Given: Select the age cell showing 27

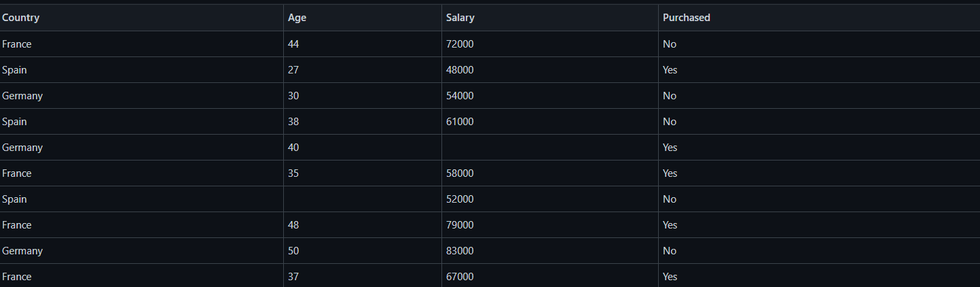Looking at the screenshot, I should (x=363, y=70).
